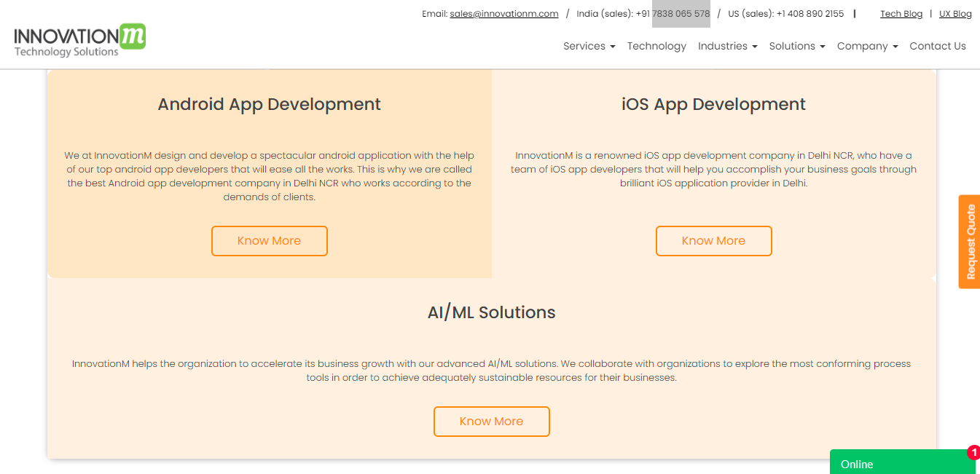Click the right arrow carousel indicator

click(933, 277)
